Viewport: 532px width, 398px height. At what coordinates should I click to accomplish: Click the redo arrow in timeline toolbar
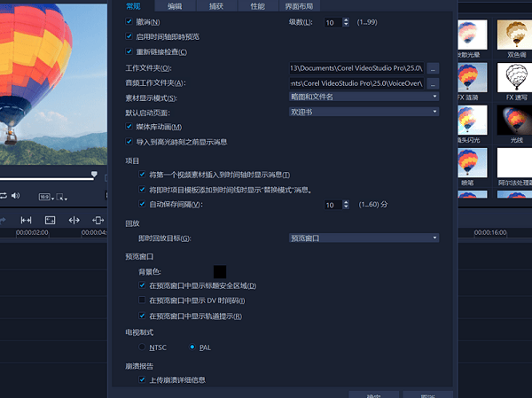coord(3,221)
